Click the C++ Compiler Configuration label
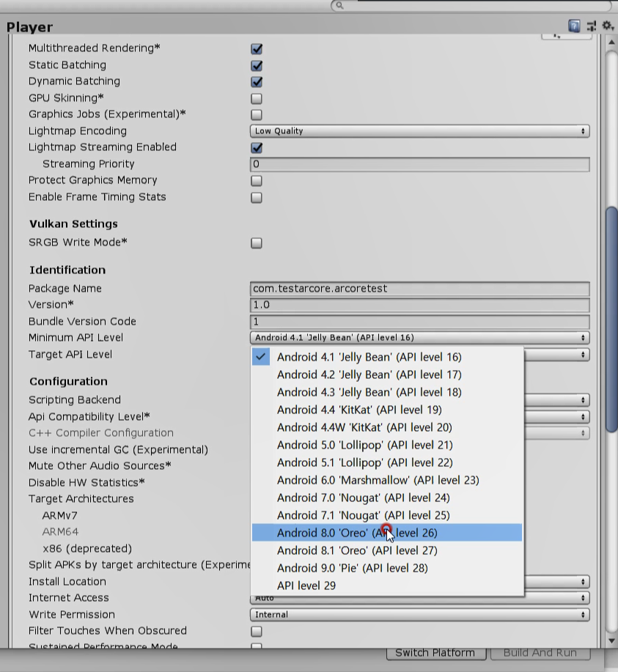This screenshot has width=618, height=672. point(100,433)
